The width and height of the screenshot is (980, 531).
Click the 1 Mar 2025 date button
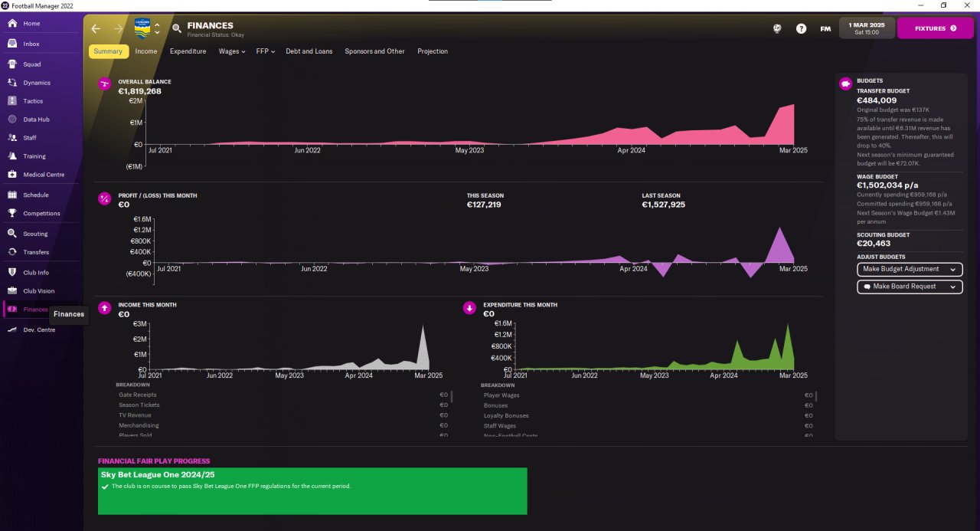(867, 28)
